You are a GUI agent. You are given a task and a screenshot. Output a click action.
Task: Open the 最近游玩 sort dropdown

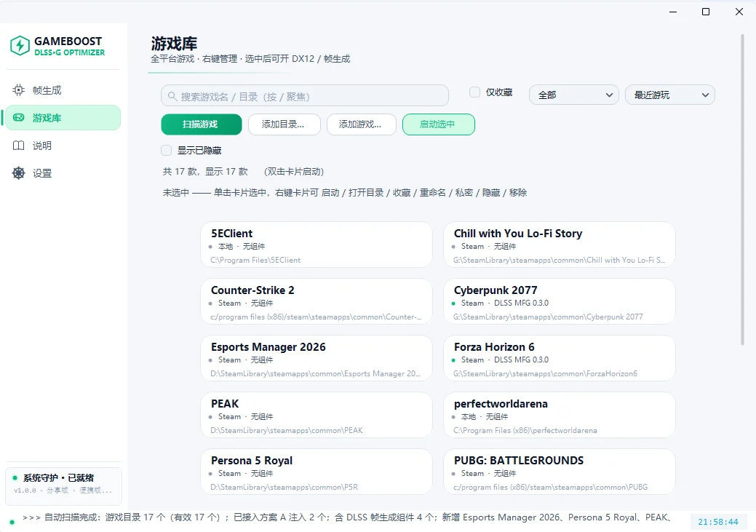coord(669,95)
